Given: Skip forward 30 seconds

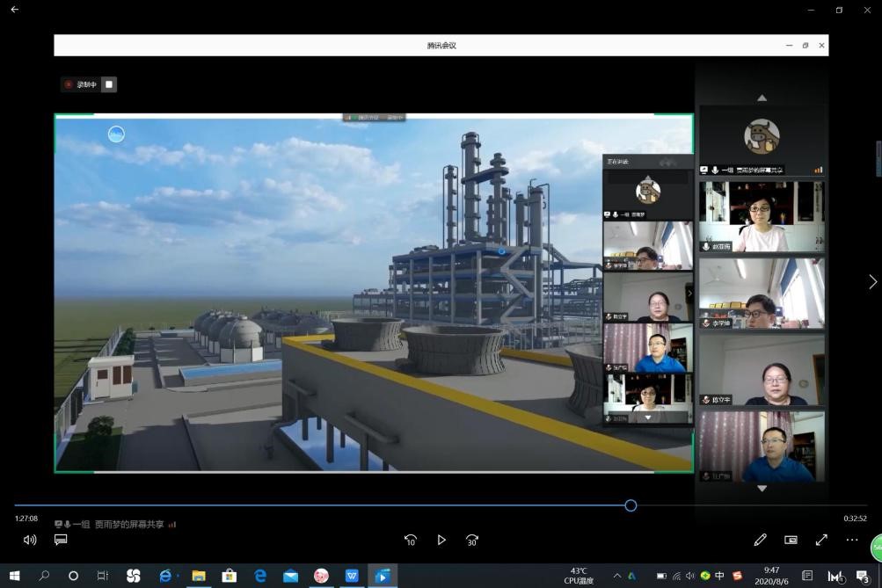Looking at the screenshot, I should (x=472, y=540).
